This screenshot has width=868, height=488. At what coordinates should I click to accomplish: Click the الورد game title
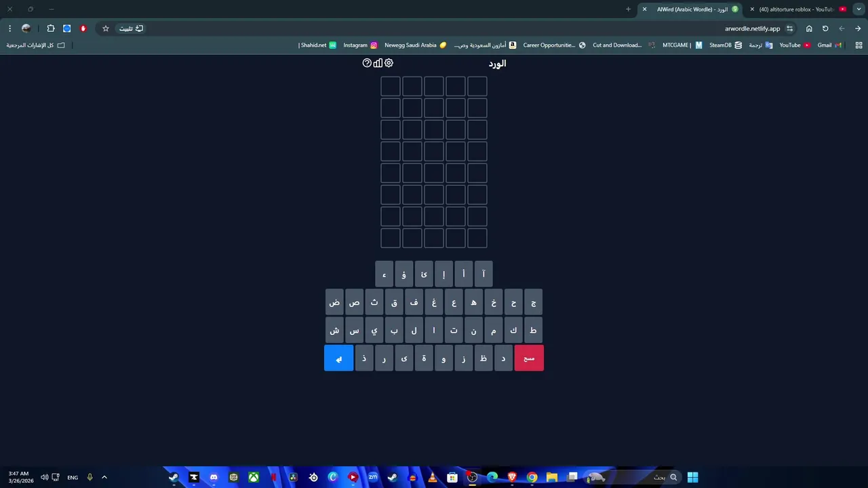[497, 63]
